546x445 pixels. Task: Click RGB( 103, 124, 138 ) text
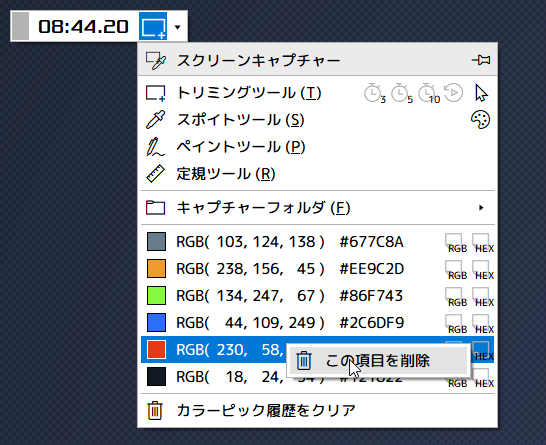[250, 242]
